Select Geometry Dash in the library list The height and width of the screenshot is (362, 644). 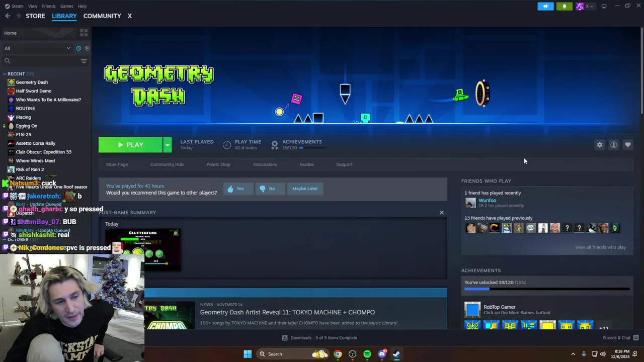pos(32,82)
